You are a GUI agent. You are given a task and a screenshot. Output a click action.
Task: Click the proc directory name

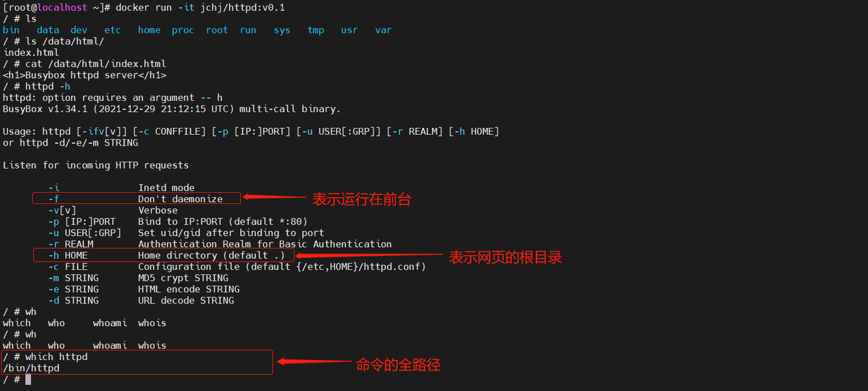coord(182,30)
